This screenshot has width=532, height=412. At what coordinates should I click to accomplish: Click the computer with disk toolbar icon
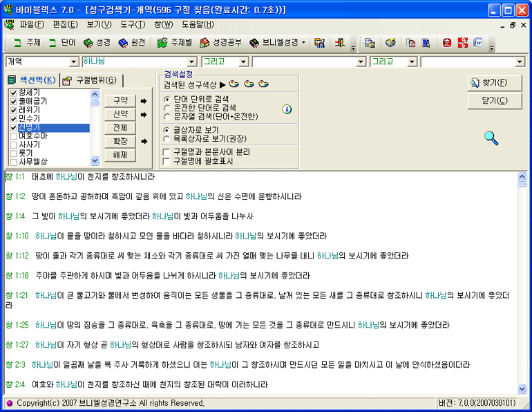(370, 43)
